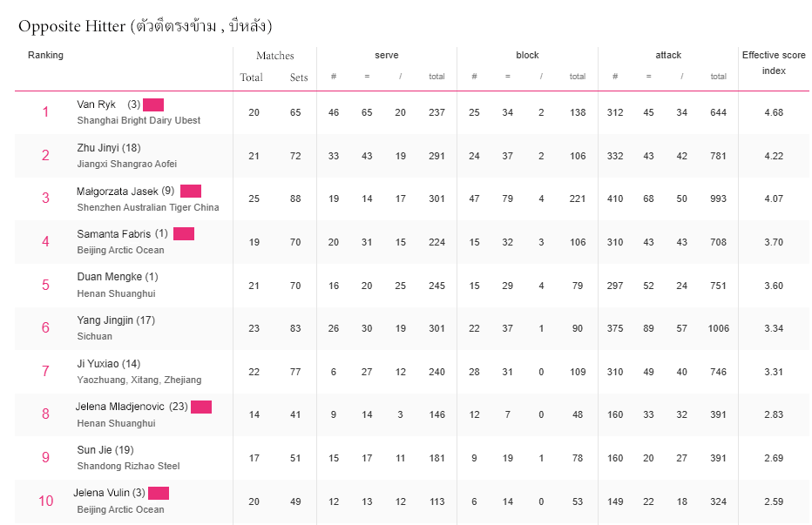Click the Ranking column header
Image resolution: width=812 pixels, height=525 pixels.
pyautogui.click(x=45, y=55)
